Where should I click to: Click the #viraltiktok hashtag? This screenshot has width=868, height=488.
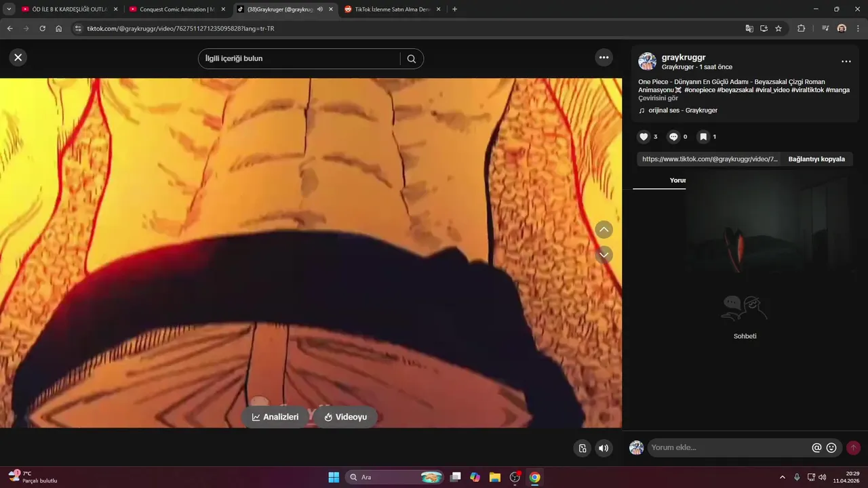[x=808, y=90]
